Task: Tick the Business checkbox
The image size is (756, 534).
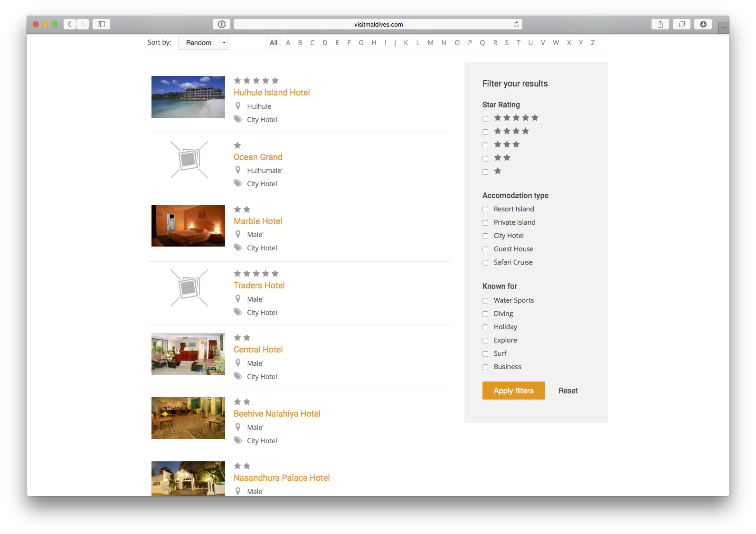Action: (485, 367)
